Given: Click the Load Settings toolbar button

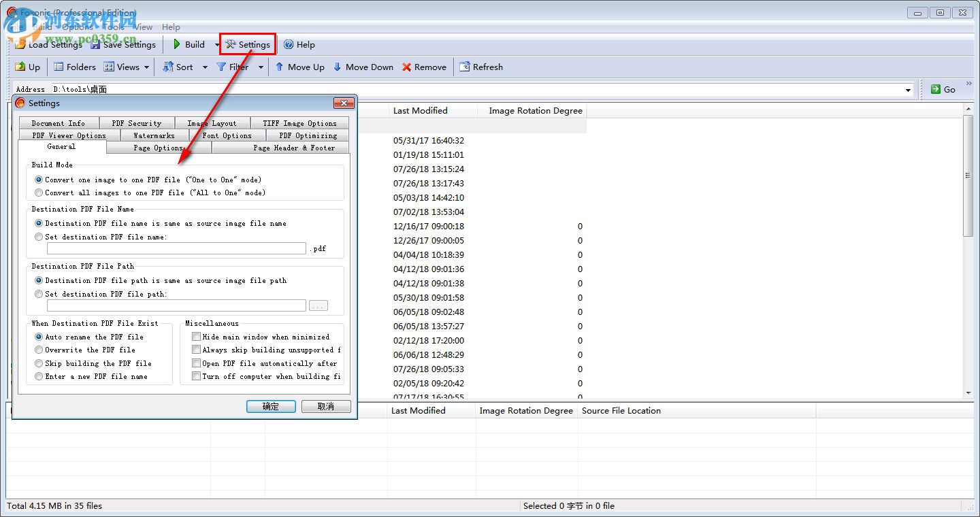Looking at the screenshot, I should click(x=48, y=45).
